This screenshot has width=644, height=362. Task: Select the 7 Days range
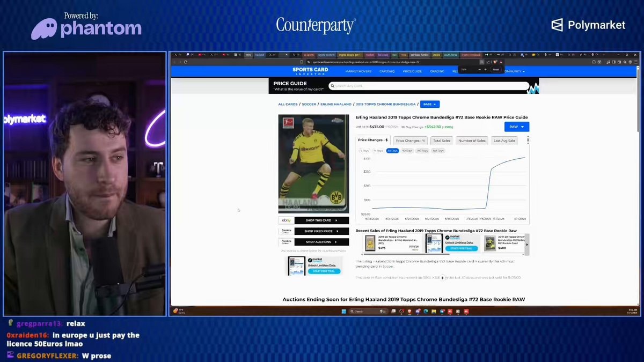click(364, 151)
